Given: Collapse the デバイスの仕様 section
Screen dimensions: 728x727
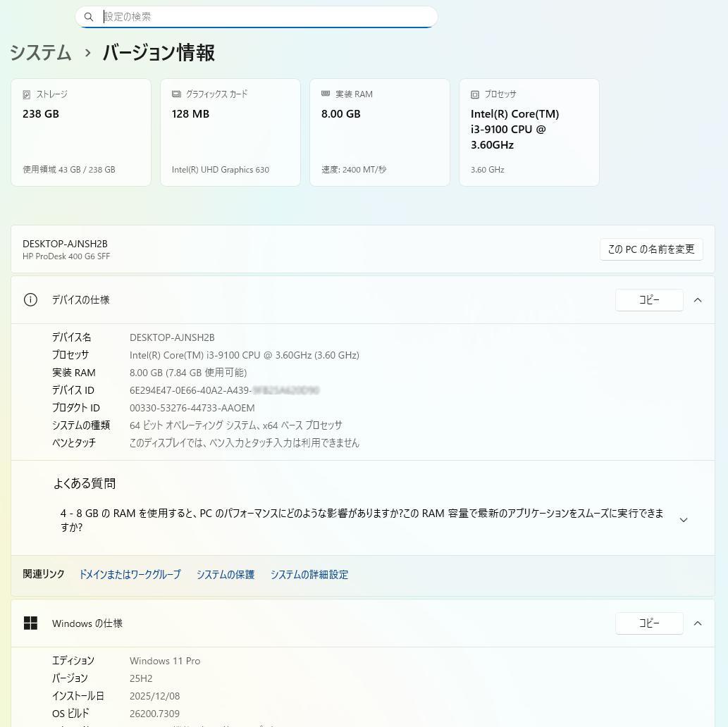Looking at the screenshot, I should tap(697, 299).
